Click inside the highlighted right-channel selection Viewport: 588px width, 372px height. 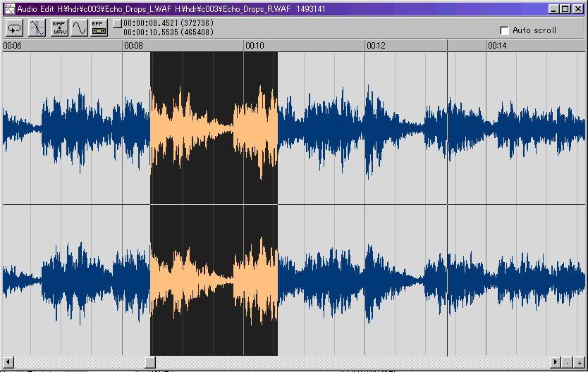[214, 280]
